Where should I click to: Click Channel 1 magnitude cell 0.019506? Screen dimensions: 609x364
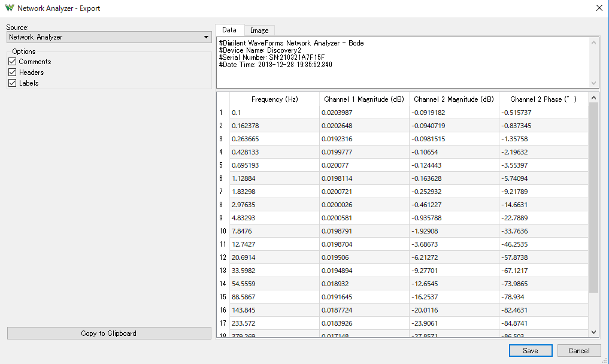(x=364, y=257)
